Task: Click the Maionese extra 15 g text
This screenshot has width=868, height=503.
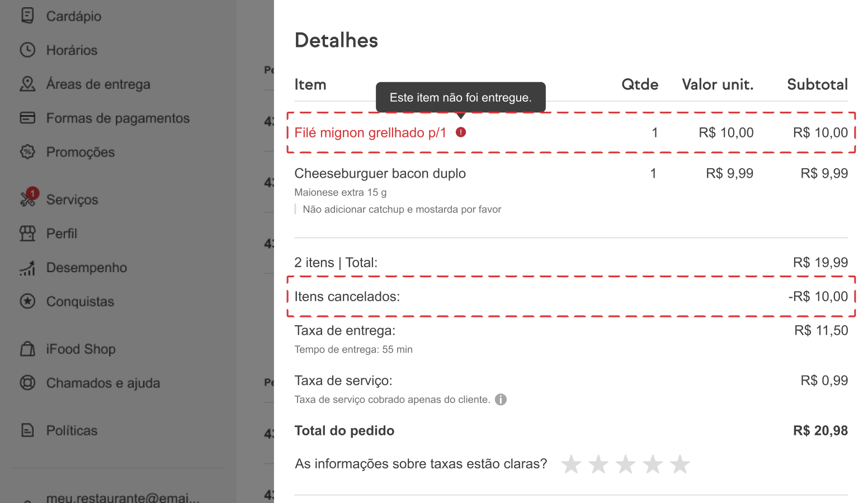Action: click(341, 192)
